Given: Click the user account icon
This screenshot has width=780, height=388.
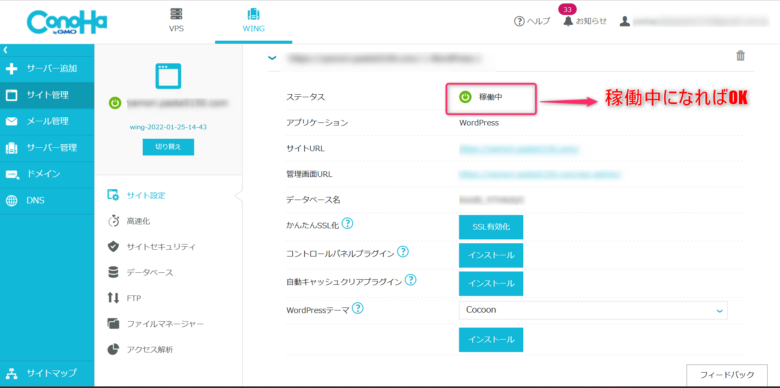Looking at the screenshot, I should tap(625, 21).
